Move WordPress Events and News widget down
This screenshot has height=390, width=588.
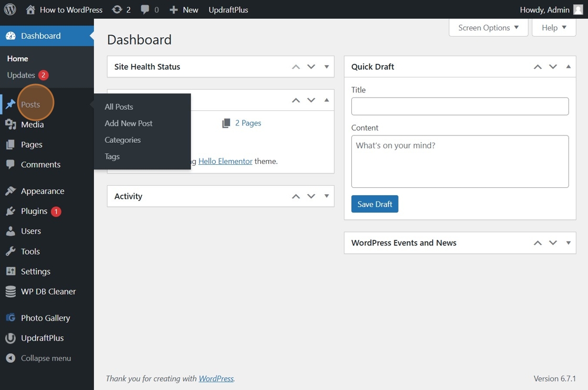553,243
